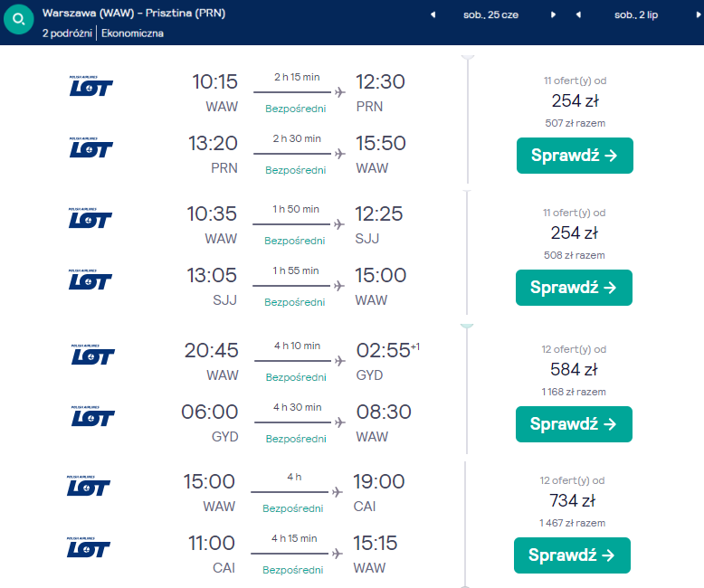
Task: Open departure date sob., 25 cze
Action: pyautogui.click(x=490, y=14)
